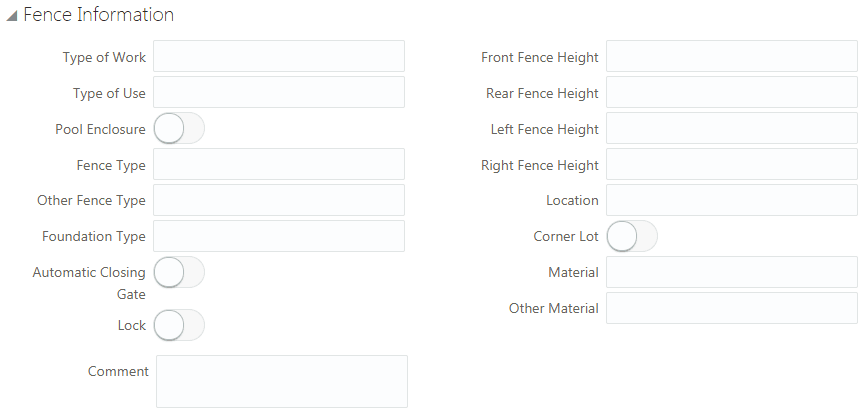Image resolution: width=865 pixels, height=417 pixels.
Task: Toggle the Pool Enclosure switch
Action: point(179,129)
